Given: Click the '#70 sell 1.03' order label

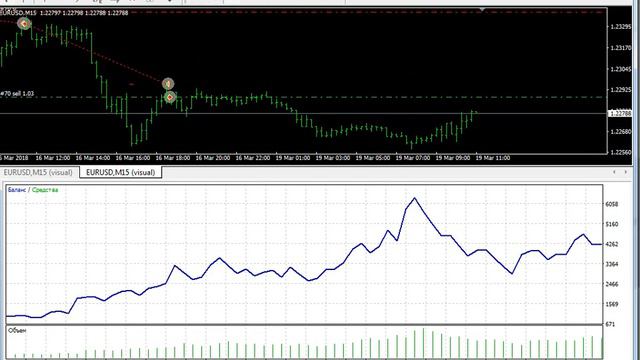Looking at the screenshot, I should pyautogui.click(x=17, y=93).
